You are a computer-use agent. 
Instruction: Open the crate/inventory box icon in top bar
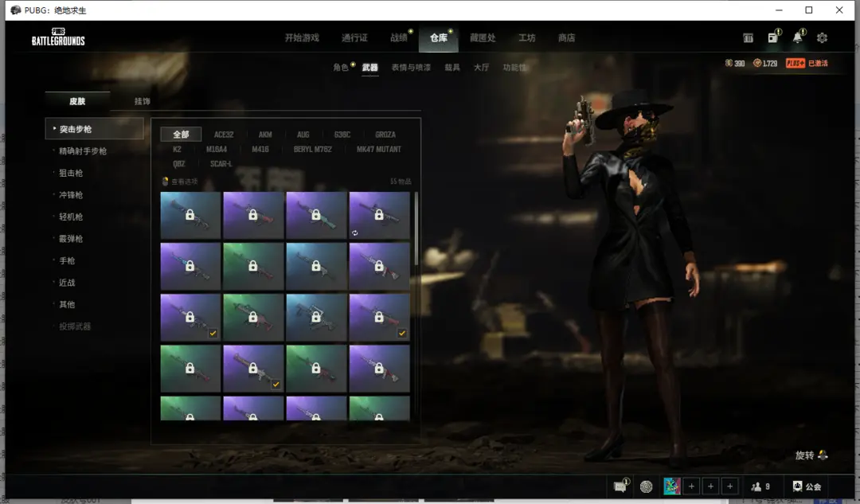[748, 38]
